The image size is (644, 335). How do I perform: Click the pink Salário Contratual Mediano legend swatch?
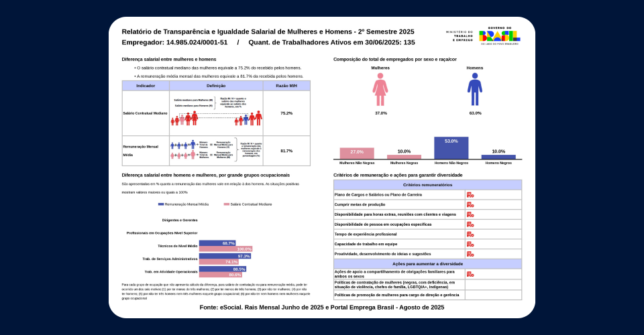pos(225,204)
